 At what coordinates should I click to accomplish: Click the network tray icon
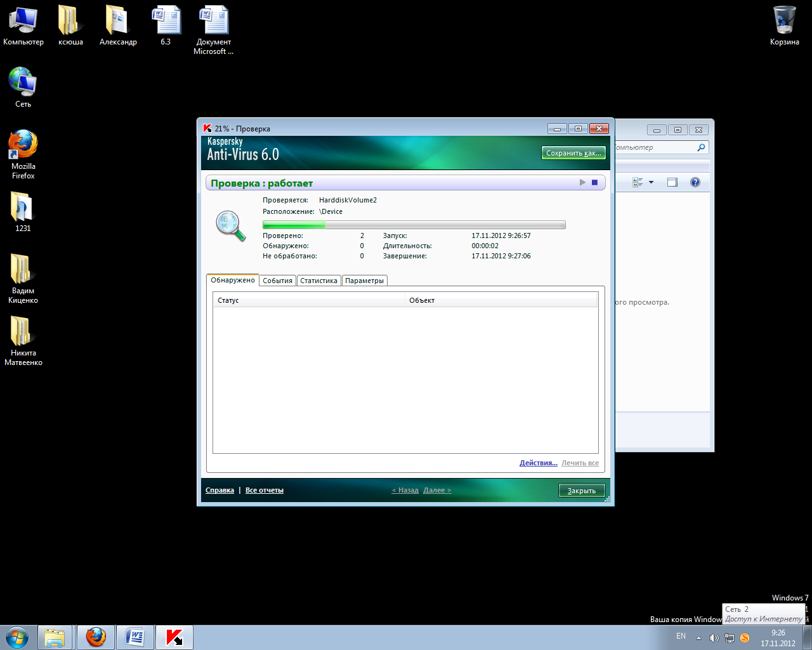coord(730,637)
